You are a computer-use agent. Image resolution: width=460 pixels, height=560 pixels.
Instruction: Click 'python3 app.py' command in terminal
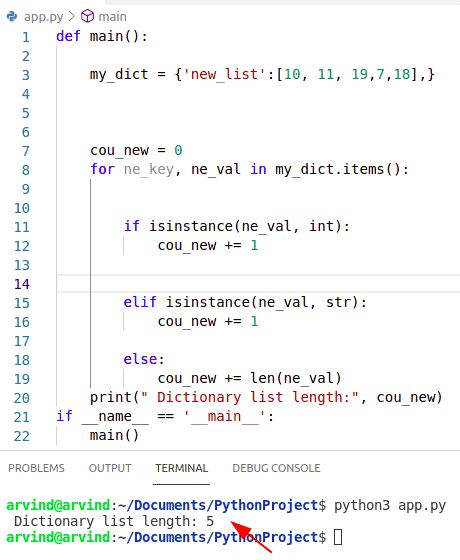[390, 505]
